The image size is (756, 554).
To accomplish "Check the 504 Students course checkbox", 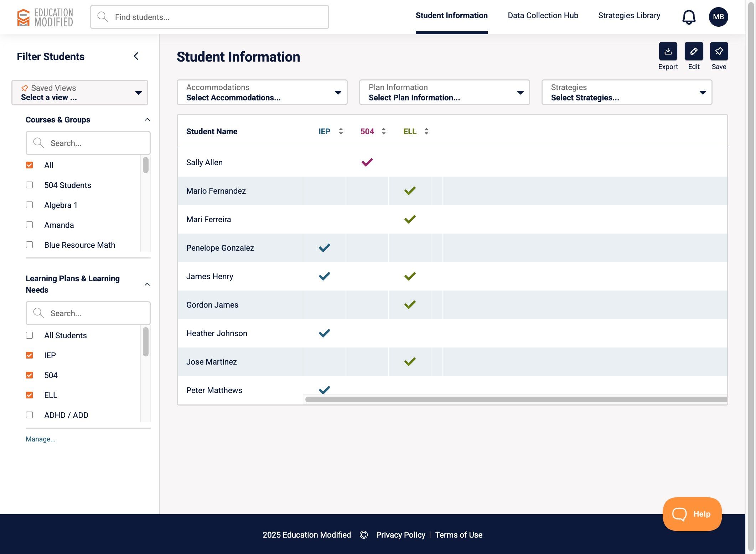I will (30, 185).
